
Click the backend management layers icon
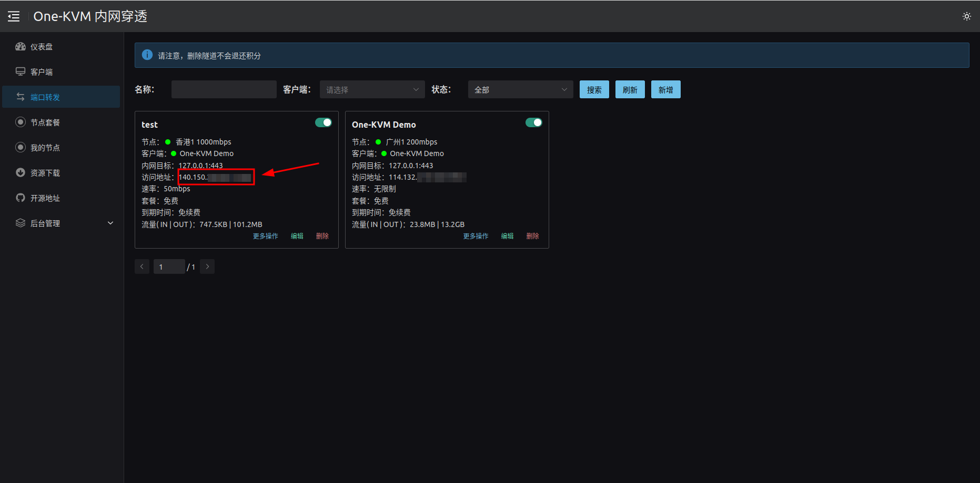click(21, 223)
